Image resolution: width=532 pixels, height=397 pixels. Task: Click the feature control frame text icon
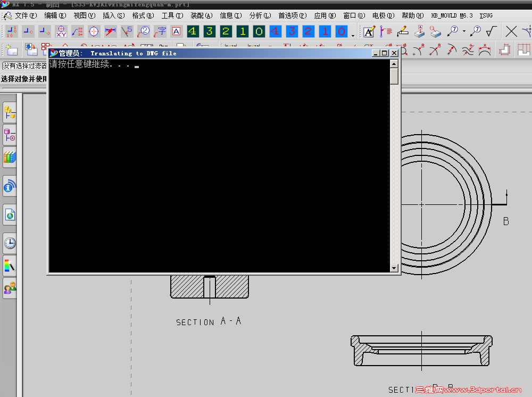tap(386, 31)
